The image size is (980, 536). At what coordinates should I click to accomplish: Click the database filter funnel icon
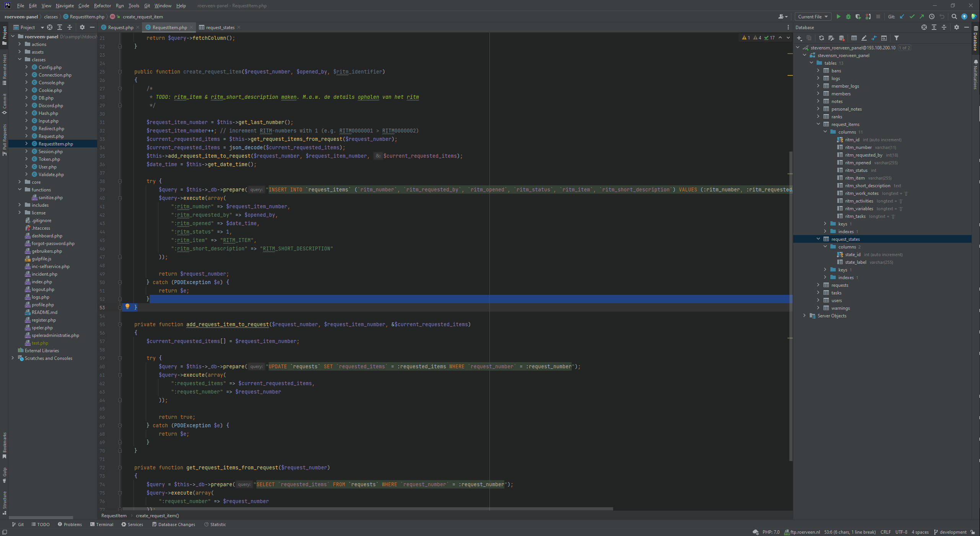click(897, 38)
